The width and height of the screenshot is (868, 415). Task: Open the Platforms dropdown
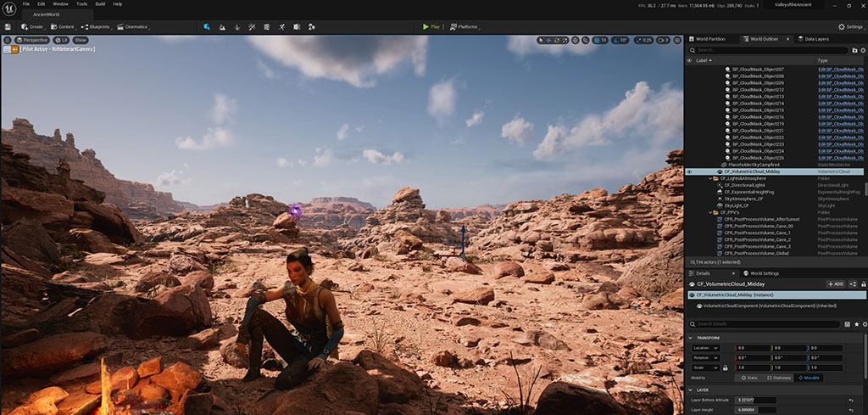click(x=464, y=26)
